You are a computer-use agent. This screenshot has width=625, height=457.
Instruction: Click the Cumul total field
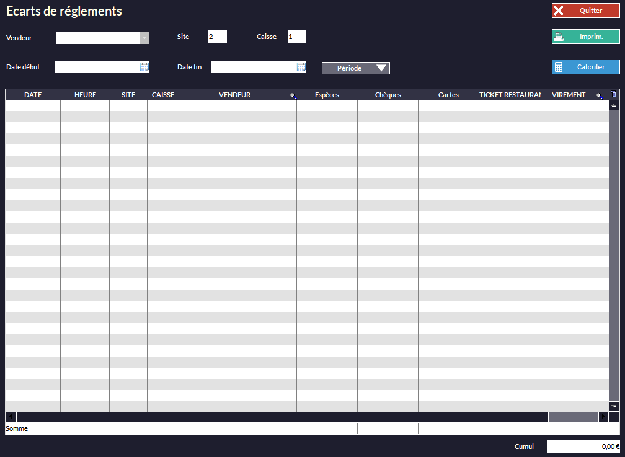coord(583,447)
